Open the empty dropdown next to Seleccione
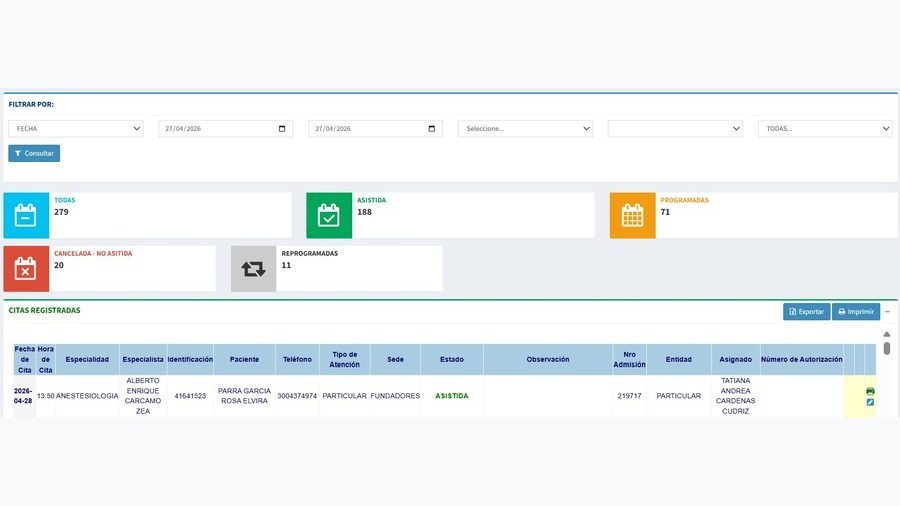Image resolution: width=900 pixels, height=506 pixels. (x=675, y=129)
